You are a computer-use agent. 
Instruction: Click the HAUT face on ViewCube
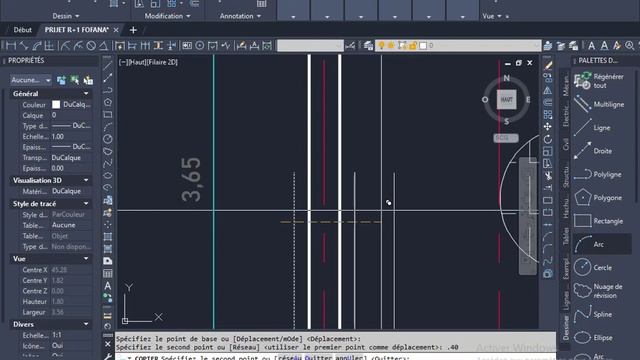[x=506, y=100]
